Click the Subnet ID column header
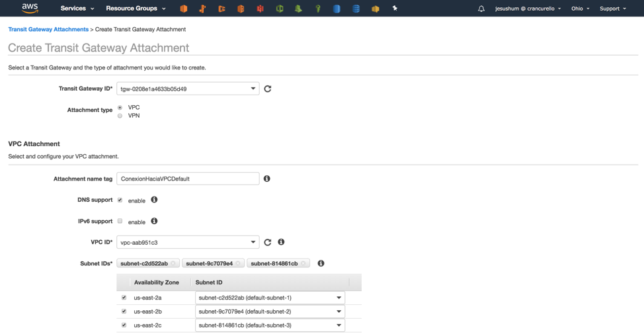The image size is (644, 336). point(209,282)
